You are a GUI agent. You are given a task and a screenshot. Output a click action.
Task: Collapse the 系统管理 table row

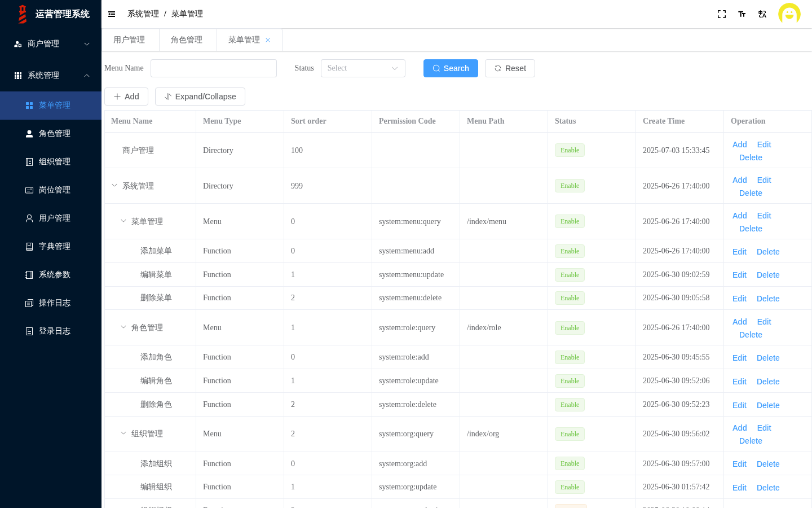[114, 186]
